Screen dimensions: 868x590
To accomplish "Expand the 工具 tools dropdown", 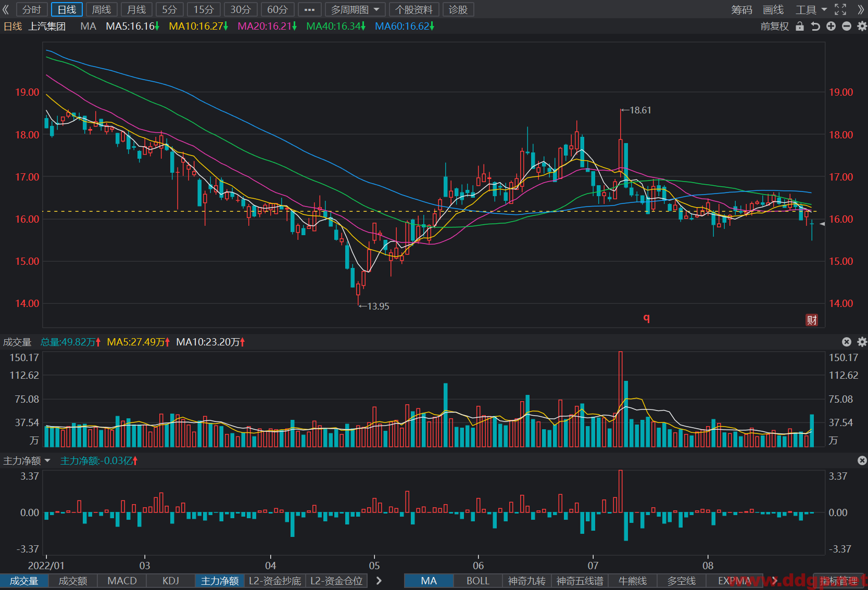I will (811, 9).
